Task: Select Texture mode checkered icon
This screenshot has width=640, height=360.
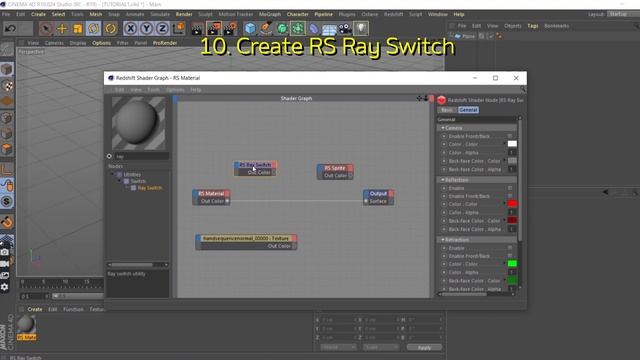Action: click(7, 85)
